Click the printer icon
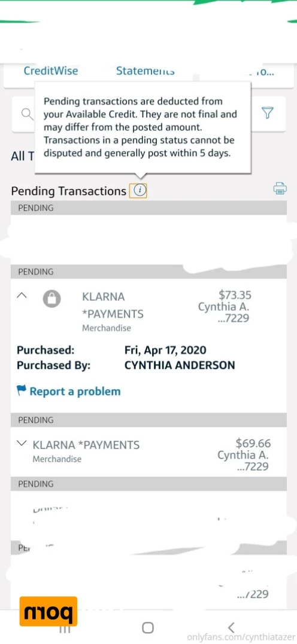The image size is (297, 644). coord(280,188)
